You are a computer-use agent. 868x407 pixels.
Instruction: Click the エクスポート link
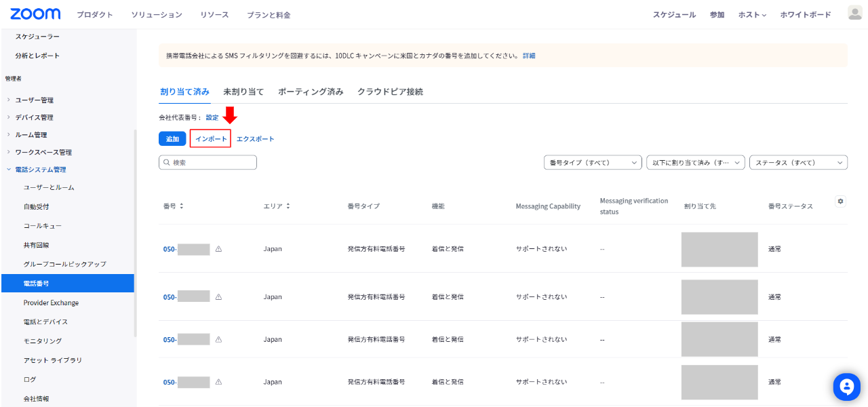pos(256,139)
